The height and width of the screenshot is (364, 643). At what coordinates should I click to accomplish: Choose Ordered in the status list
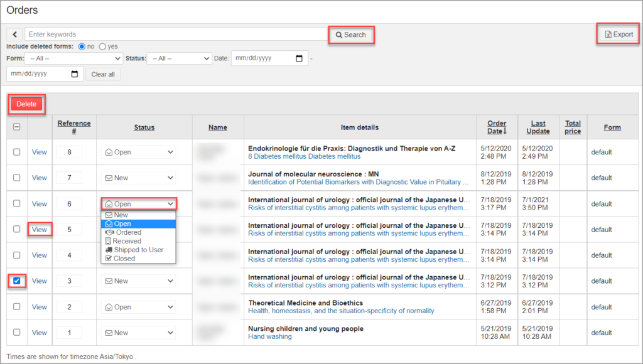coord(139,232)
